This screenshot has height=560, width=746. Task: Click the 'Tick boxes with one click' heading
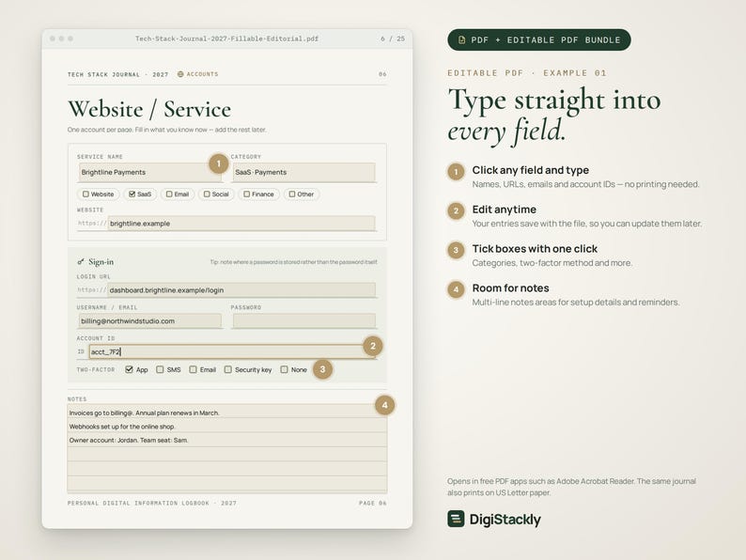pos(535,249)
